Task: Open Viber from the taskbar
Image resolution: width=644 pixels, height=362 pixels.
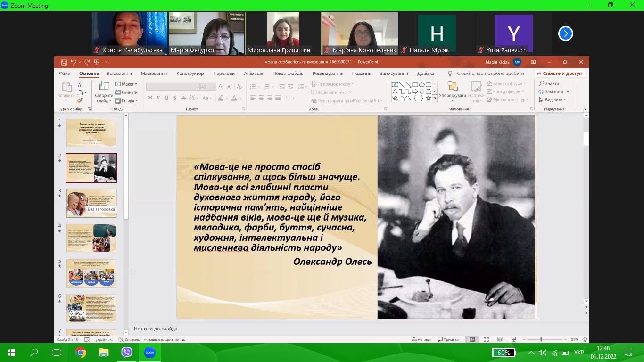Action: (x=127, y=353)
